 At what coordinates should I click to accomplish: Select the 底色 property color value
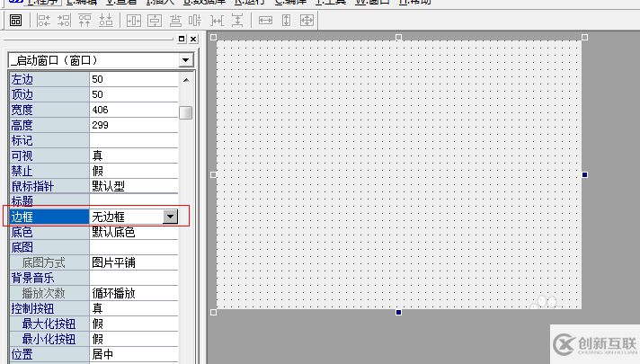[x=133, y=232]
